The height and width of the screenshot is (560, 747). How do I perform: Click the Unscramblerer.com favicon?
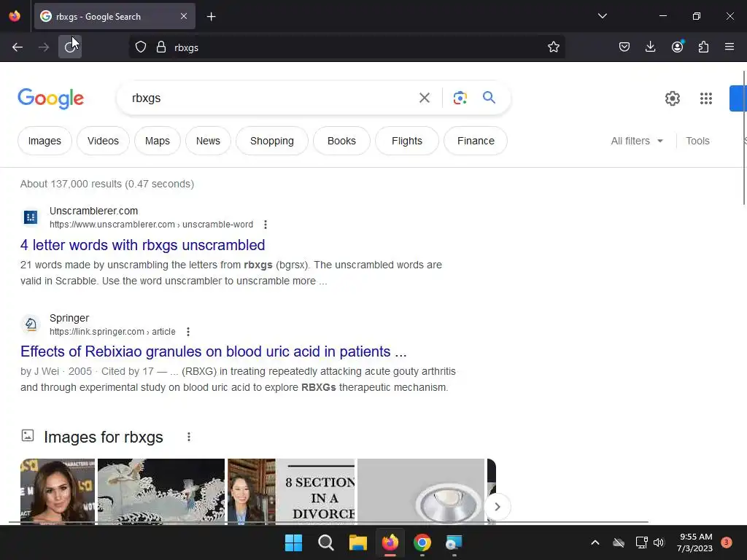pyautogui.click(x=31, y=217)
